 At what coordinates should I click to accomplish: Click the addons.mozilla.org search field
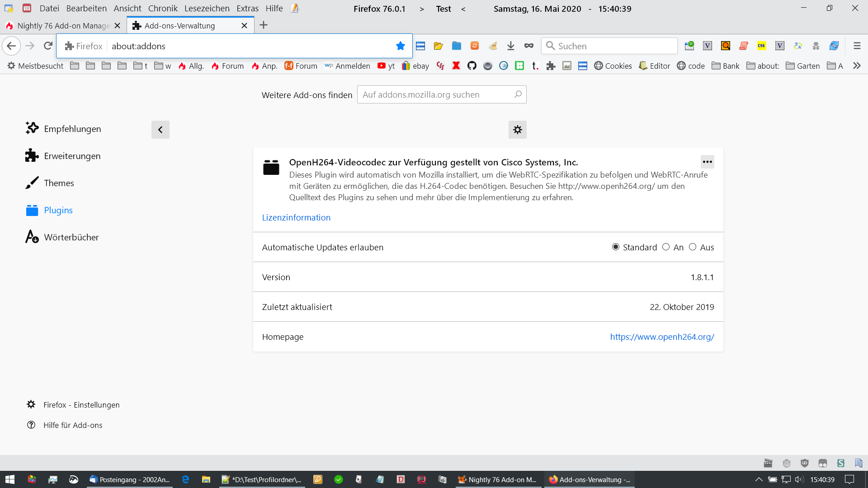[x=436, y=94]
